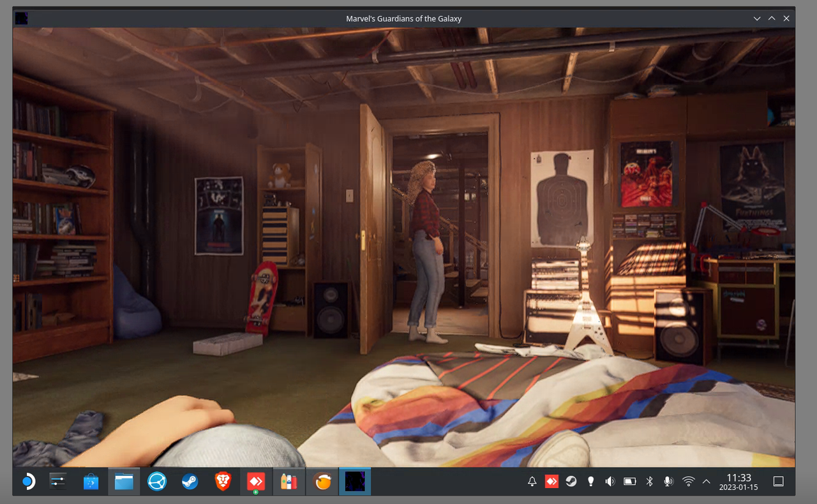
Task: Select the Guardians of the Galaxy taskbar entry
Action: [x=355, y=482]
